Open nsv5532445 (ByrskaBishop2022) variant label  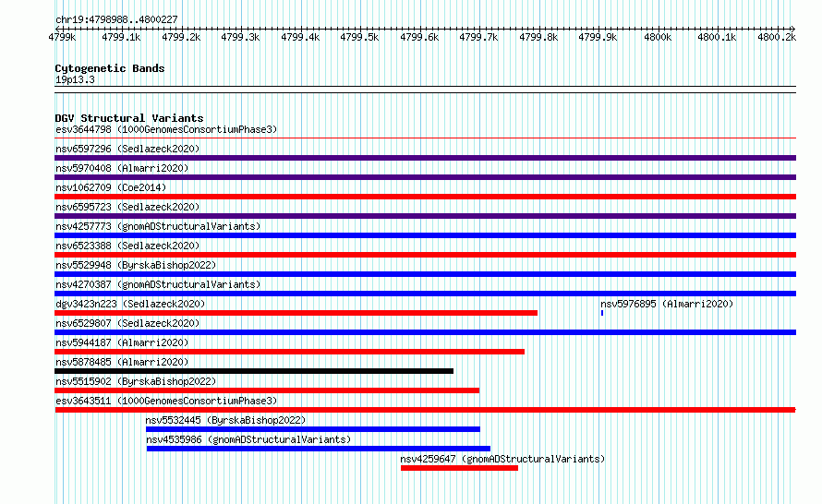click(225, 420)
